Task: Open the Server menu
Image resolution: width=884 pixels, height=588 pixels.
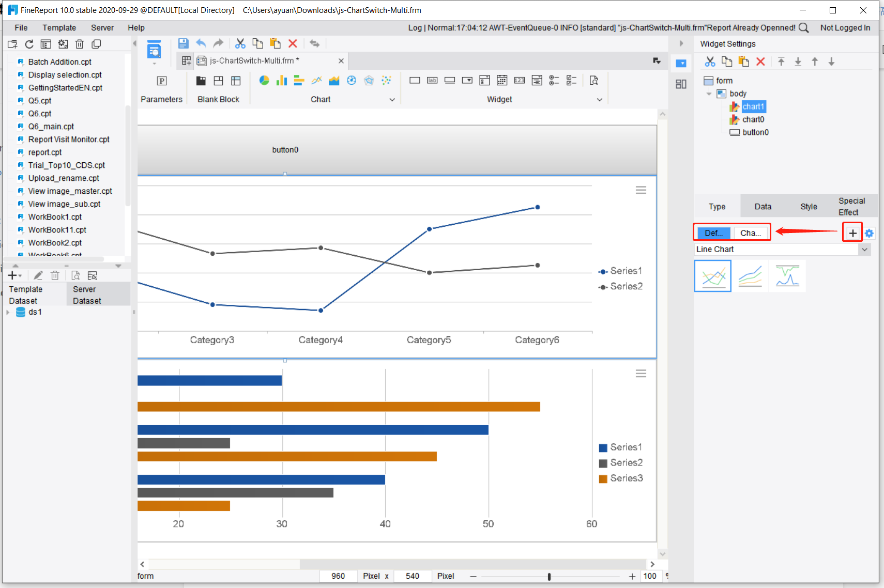Action: coord(102,27)
